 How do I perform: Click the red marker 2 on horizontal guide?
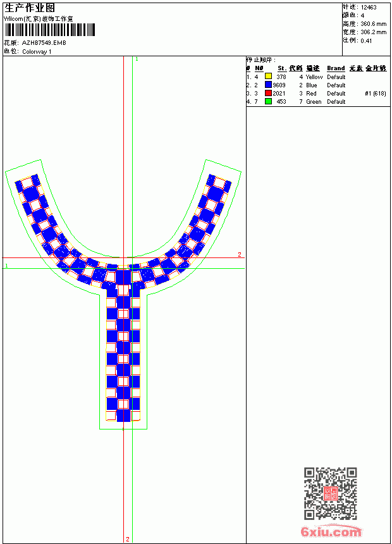pos(240,255)
